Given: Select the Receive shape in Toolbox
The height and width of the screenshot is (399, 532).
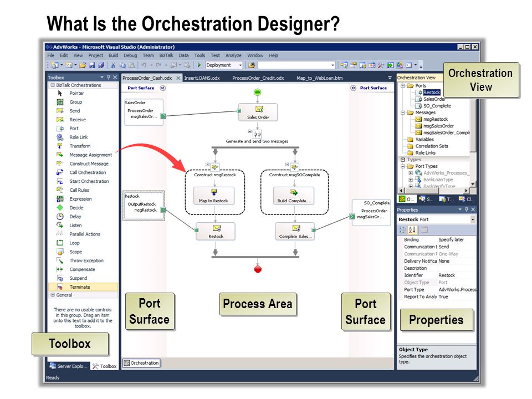Looking at the screenshot, I should pos(78,120).
